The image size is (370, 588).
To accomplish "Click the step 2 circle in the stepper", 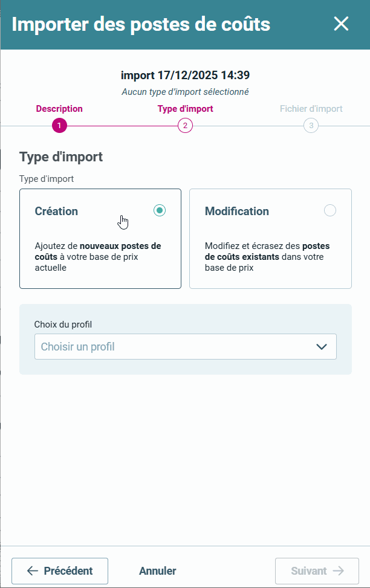I will 185,126.
